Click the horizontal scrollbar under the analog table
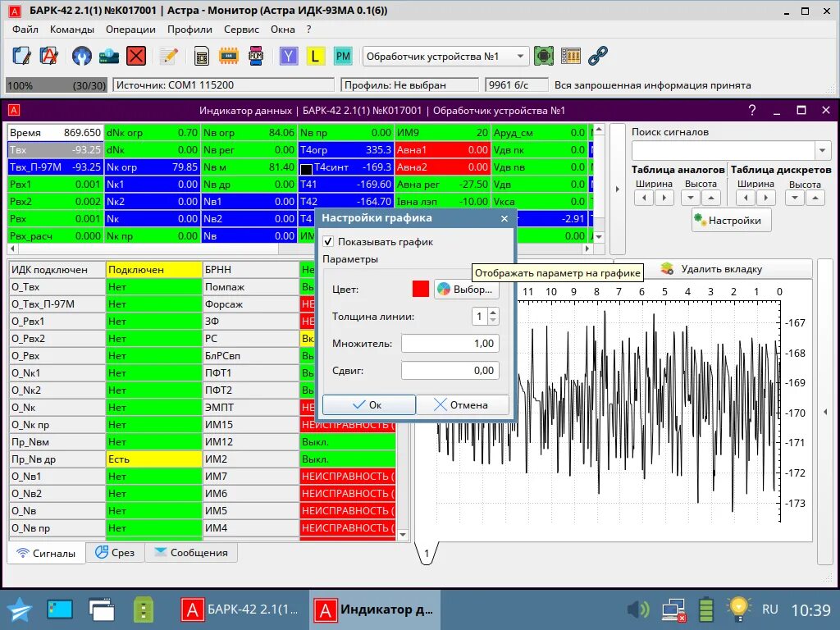The height and width of the screenshot is (630, 840). (x=300, y=249)
